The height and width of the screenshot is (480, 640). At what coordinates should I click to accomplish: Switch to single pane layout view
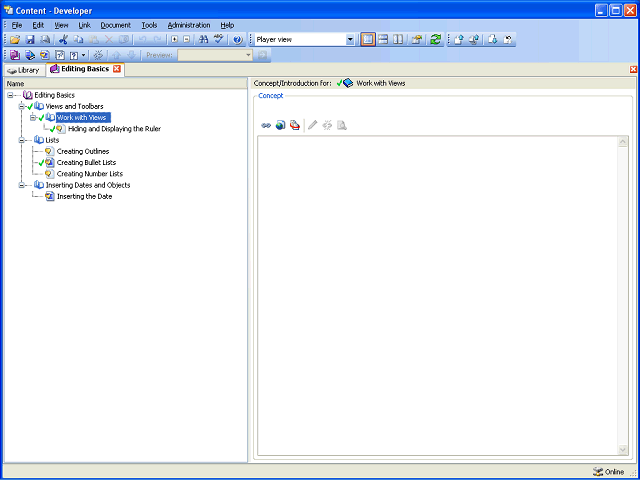pyautogui.click(x=368, y=40)
